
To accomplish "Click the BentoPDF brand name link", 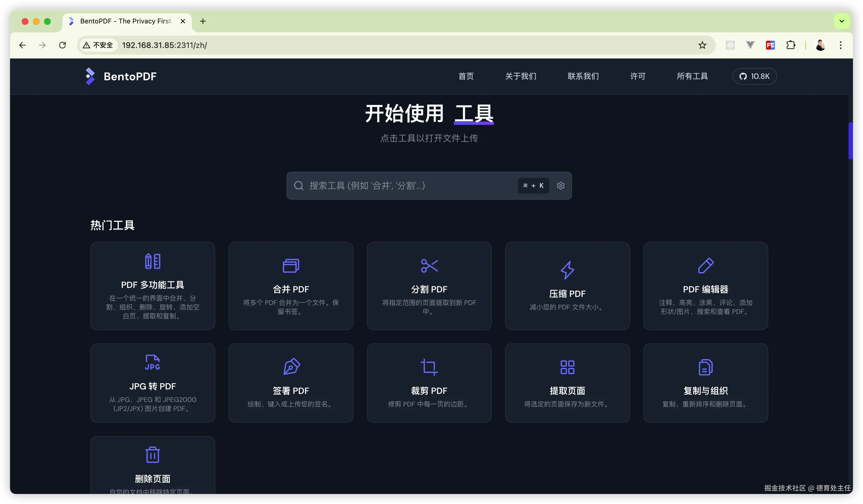I will point(130,76).
